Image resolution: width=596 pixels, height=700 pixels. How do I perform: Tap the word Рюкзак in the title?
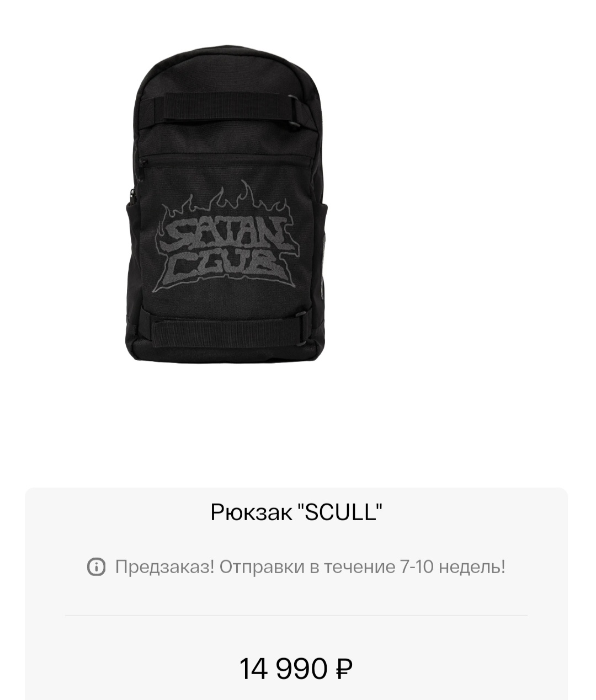click(251, 512)
